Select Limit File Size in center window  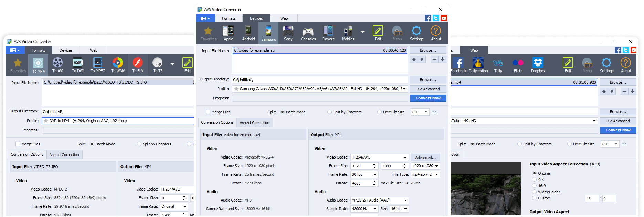click(379, 112)
